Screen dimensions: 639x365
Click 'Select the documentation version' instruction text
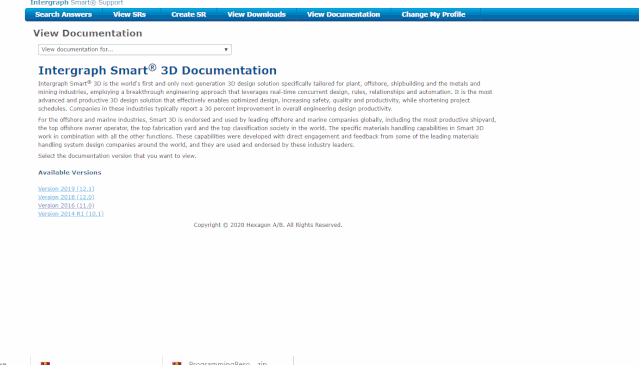point(117,156)
